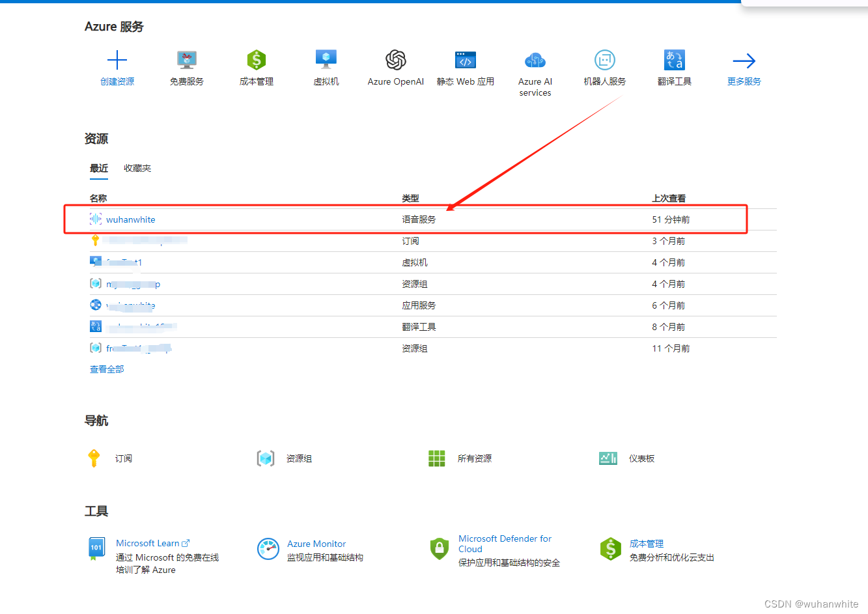Open the Azure Monitor link
Viewport: 868px width, 614px height.
(x=316, y=544)
